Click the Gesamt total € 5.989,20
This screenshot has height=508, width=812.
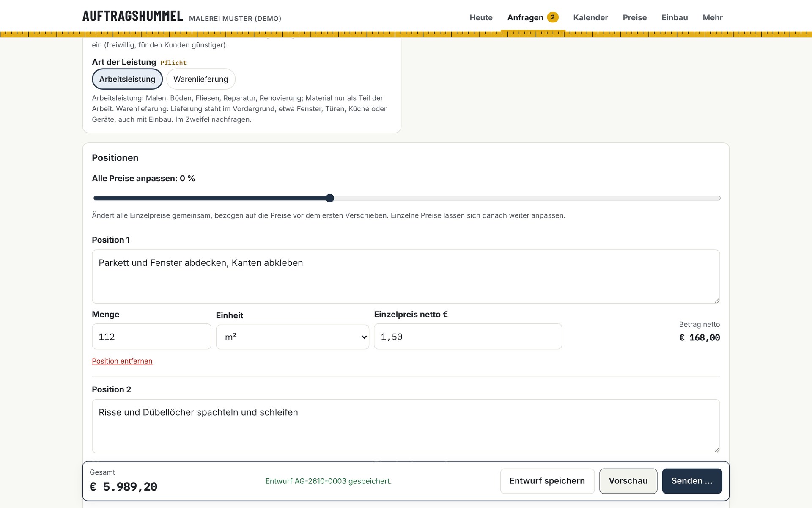123,487
